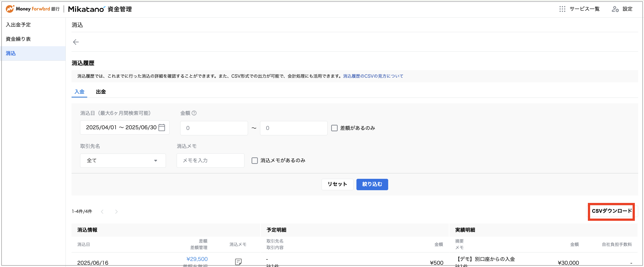Click the 消込日 column header
This screenshot has height=267, width=644.
coord(83,244)
